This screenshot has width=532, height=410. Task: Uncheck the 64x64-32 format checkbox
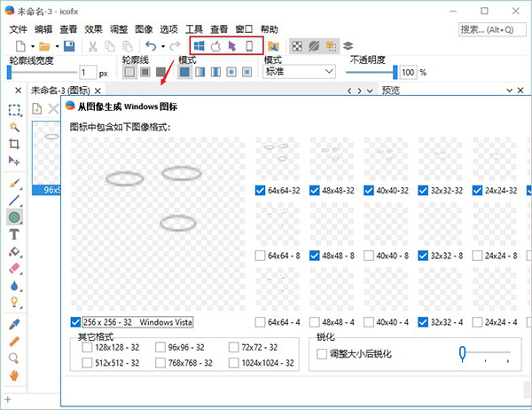click(261, 190)
